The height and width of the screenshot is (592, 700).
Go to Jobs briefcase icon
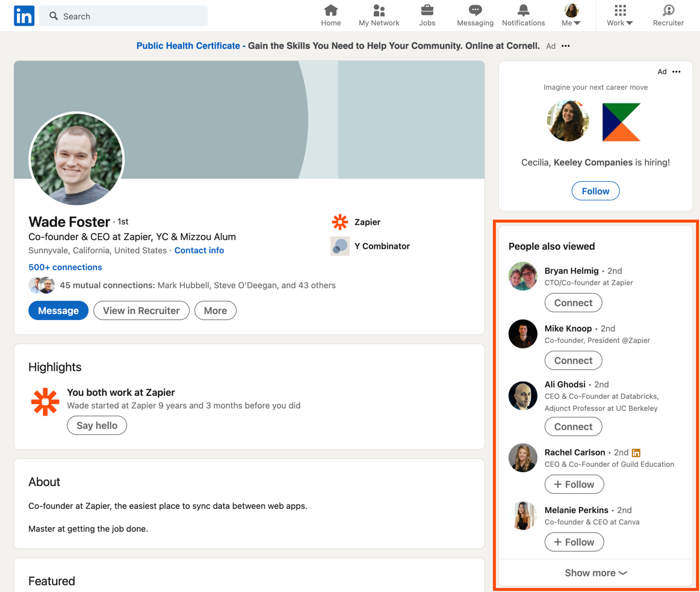click(427, 16)
